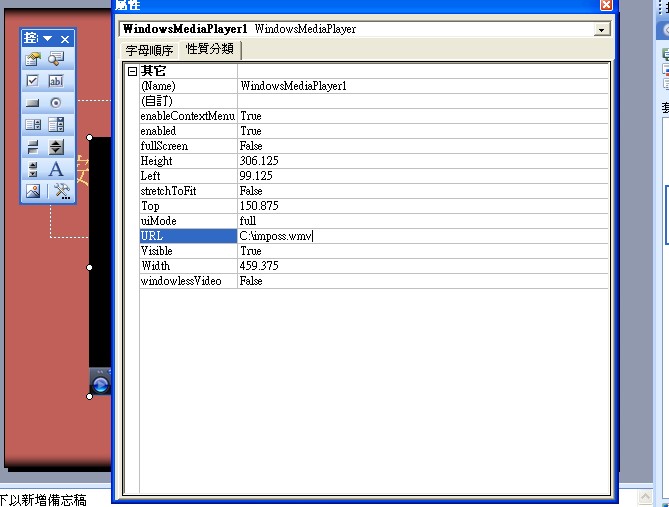Select the Left property row
Image resolution: width=669 pixels, height=507 pixels.
pos(374,176)
